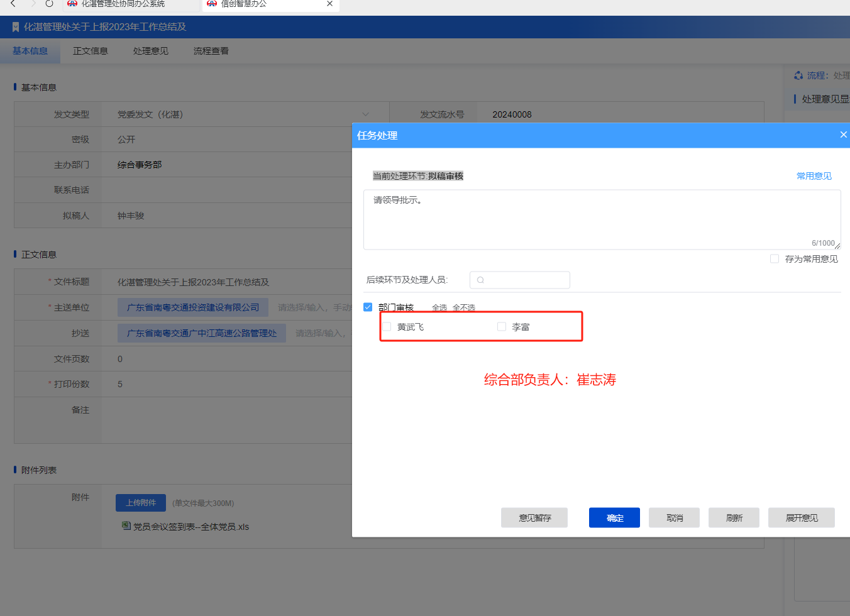The image size is (850, 616).
Task: Click the 主办部门 value 综合事务部
Action: click(x=140, y=165)
